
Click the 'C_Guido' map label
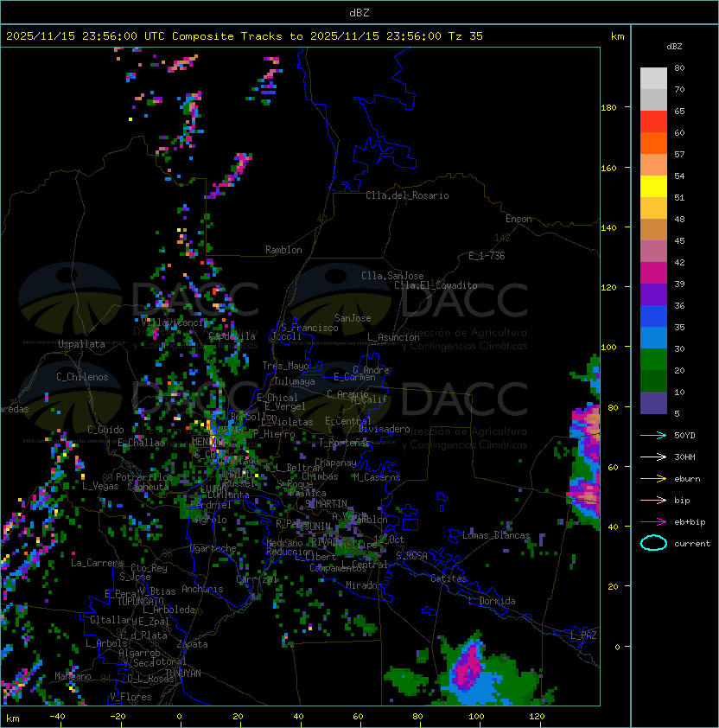tap(105, 430)
